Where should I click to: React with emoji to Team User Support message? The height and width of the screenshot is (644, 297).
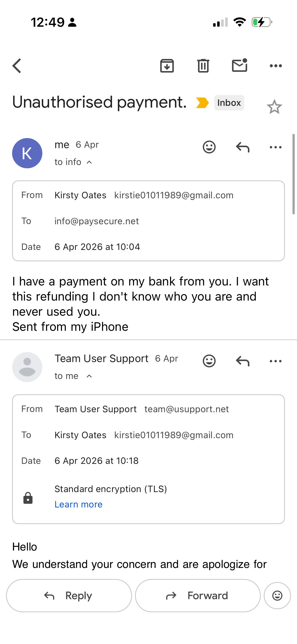209,361
